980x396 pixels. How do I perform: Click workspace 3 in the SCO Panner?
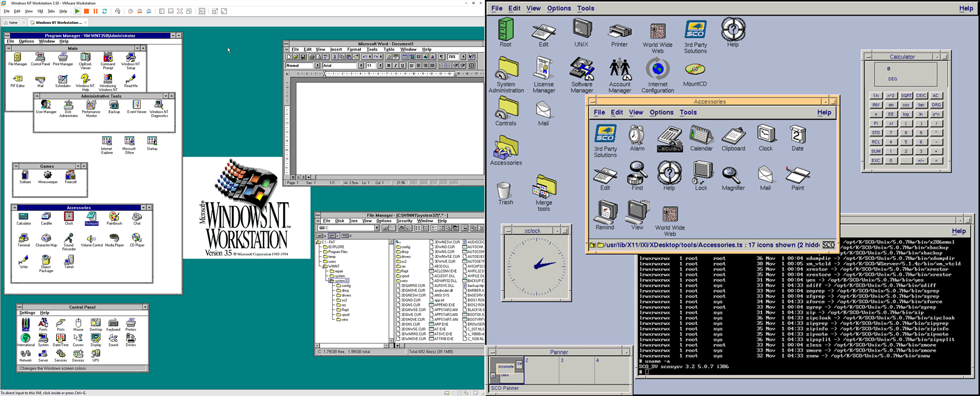(x=576, y=369)
